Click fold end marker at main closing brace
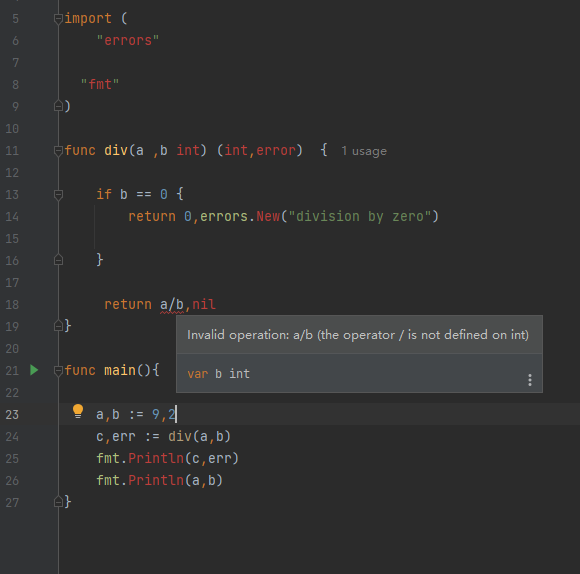Screen dimensions: 580x574 point(58,502)
